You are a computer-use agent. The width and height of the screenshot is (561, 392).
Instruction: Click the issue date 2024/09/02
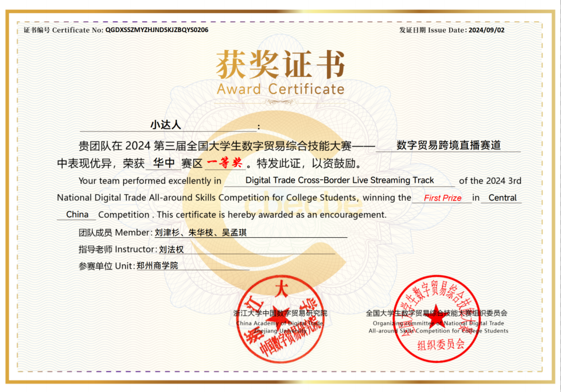(486, 30)
